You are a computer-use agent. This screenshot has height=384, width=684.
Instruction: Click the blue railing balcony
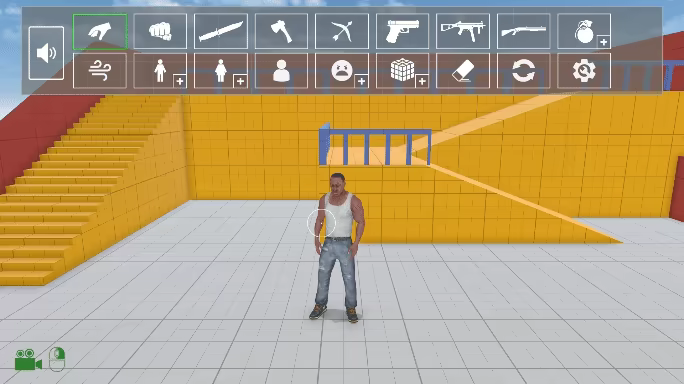point(375,145)
